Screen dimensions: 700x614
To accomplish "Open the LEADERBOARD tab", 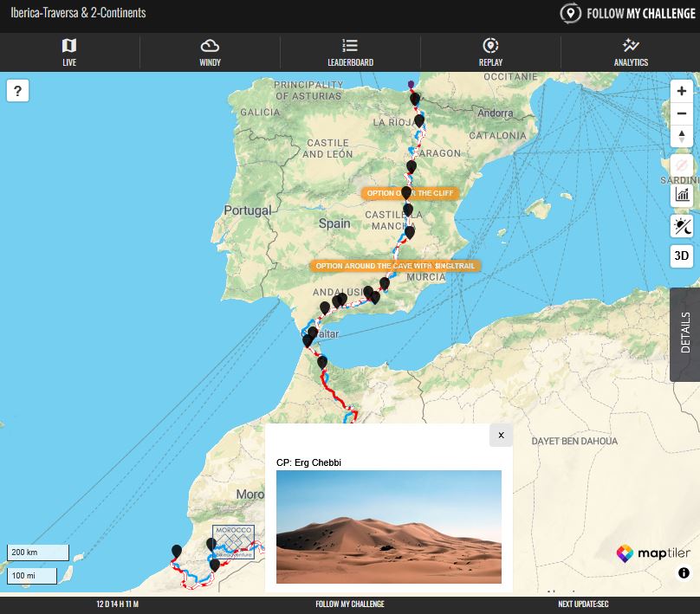I will (x=350, y=52).
